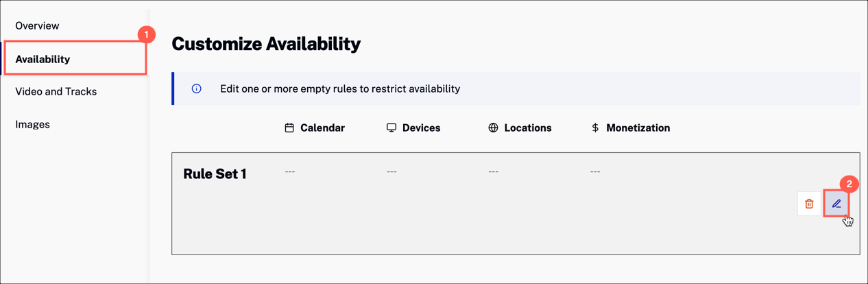Go to Video and Tracks section
The height and width of the screenshot is (284, 868).
pyautogui.click(x=56, y=91)
